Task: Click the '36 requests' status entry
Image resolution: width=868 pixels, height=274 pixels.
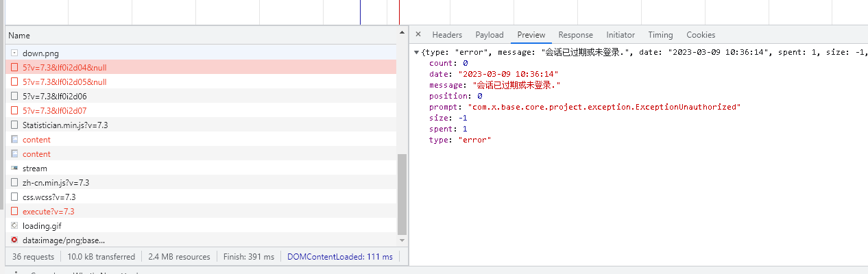Action: [33, 257]
